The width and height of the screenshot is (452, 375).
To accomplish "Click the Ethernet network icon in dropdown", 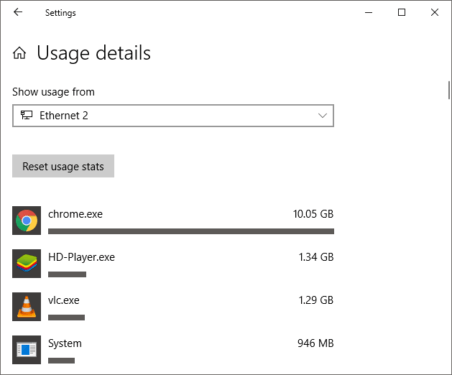I will click(27, 115).
